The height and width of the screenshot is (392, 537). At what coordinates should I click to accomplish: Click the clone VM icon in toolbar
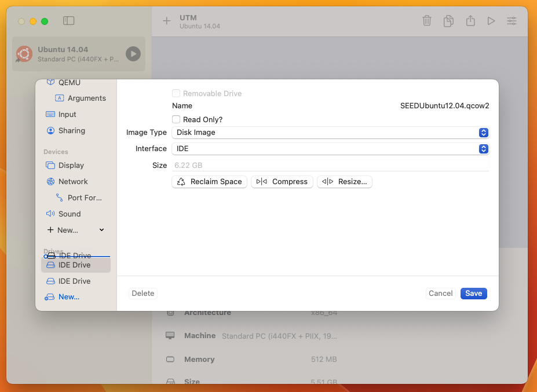coord(448,21)
